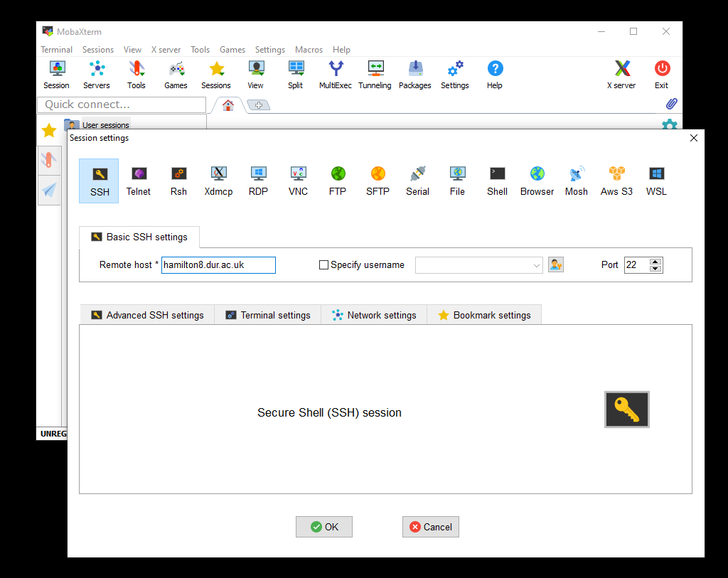Open the home tab in MobaXterm

(x=228, y=105)
